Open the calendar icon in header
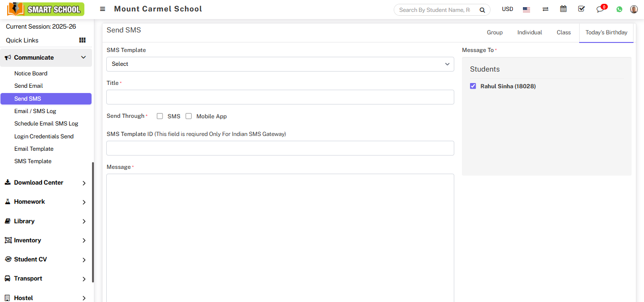 (563, 9)
